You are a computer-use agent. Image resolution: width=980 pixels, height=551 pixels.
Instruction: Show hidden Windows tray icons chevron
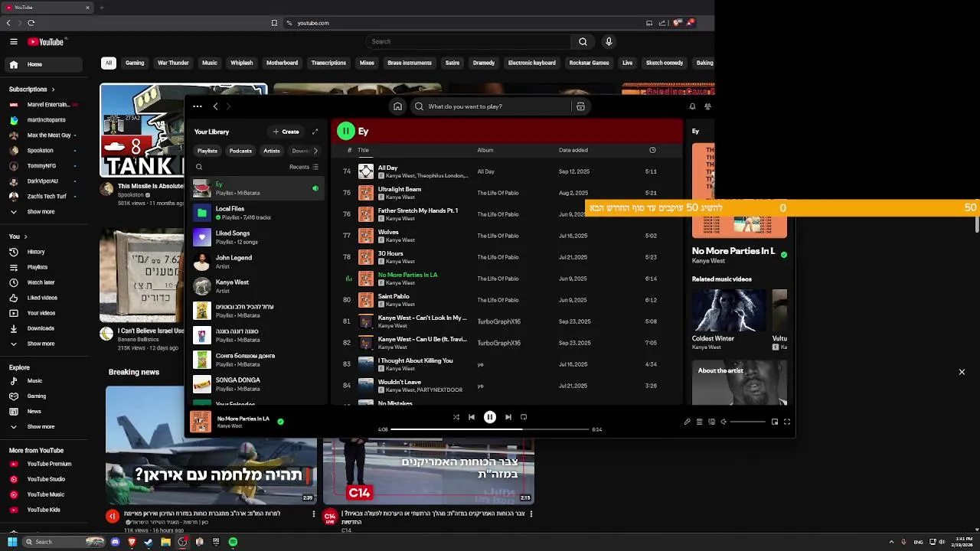click(891, 542)
